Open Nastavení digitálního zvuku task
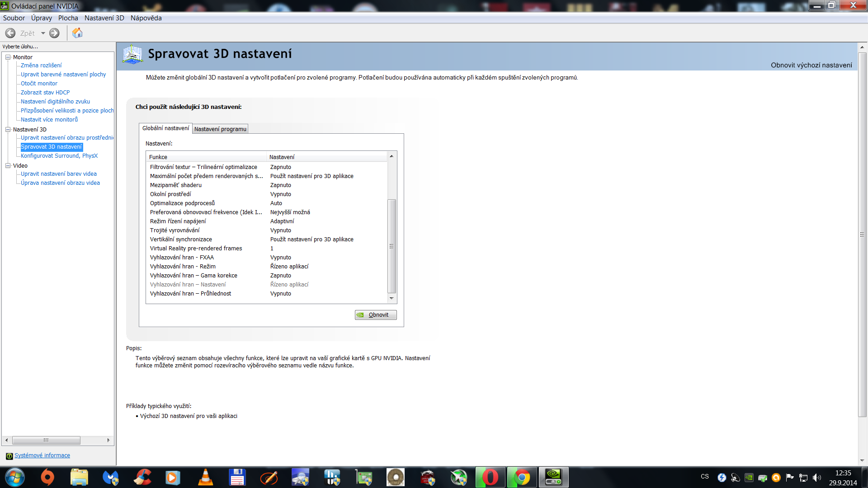Image resolution: width=868 pixels, height=488 pixels. (x=55, y=102)
